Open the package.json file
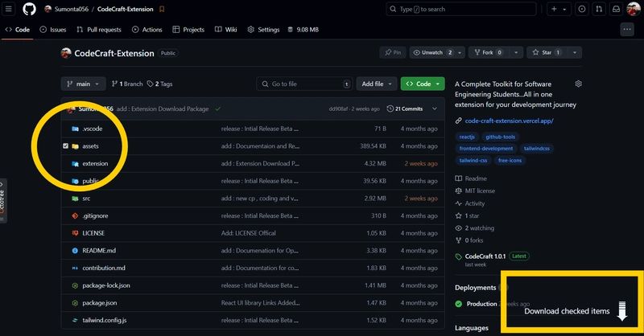644x336 pixels. 100,303
